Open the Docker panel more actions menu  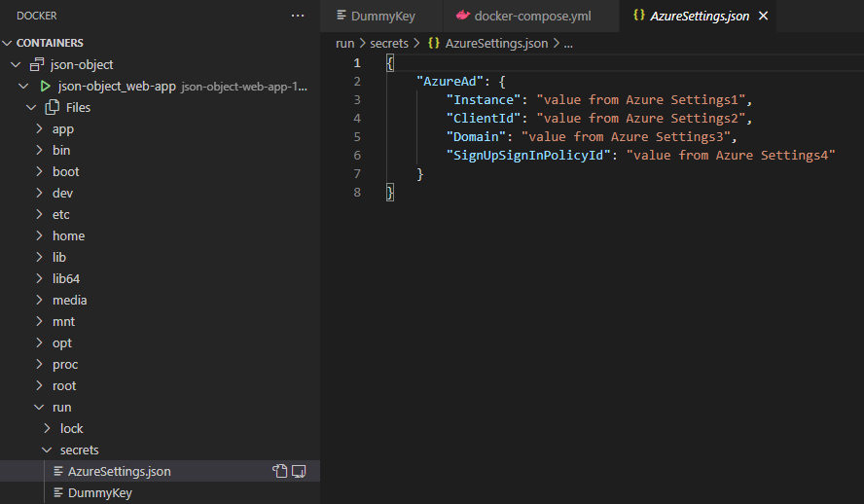click(298, 16)
